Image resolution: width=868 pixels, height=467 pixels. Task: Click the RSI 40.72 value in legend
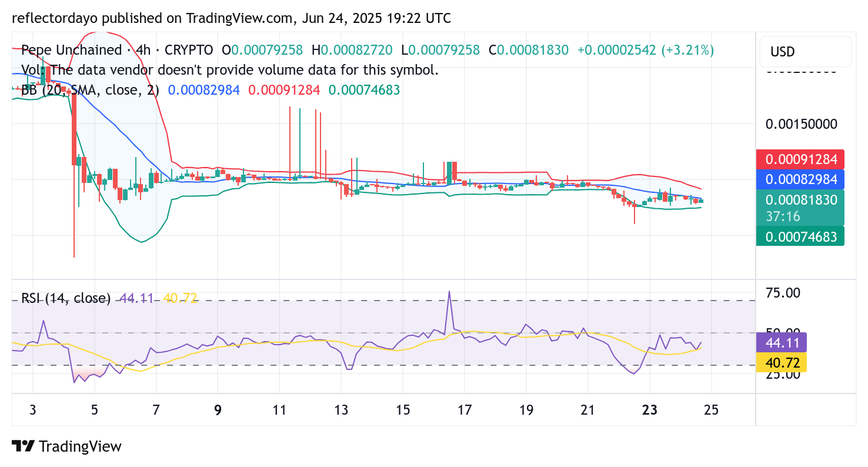[x=180, y=298]
